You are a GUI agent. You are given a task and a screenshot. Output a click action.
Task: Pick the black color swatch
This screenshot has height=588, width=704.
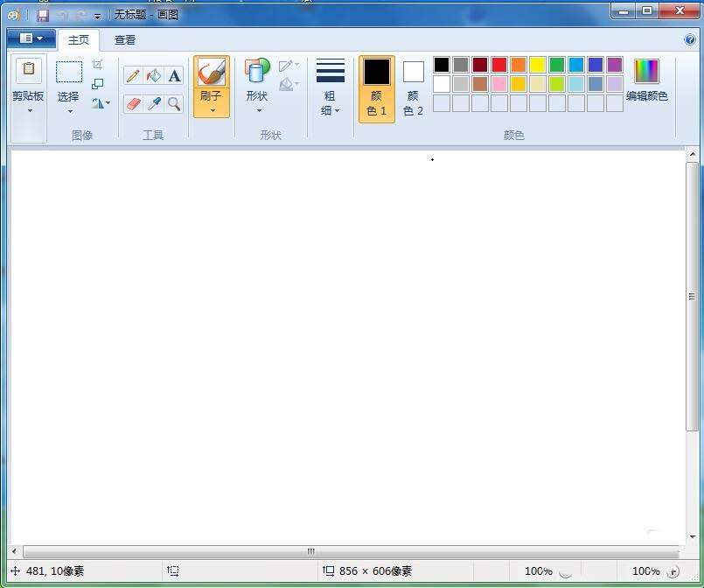pyautogui.click(x=442, y=65)
